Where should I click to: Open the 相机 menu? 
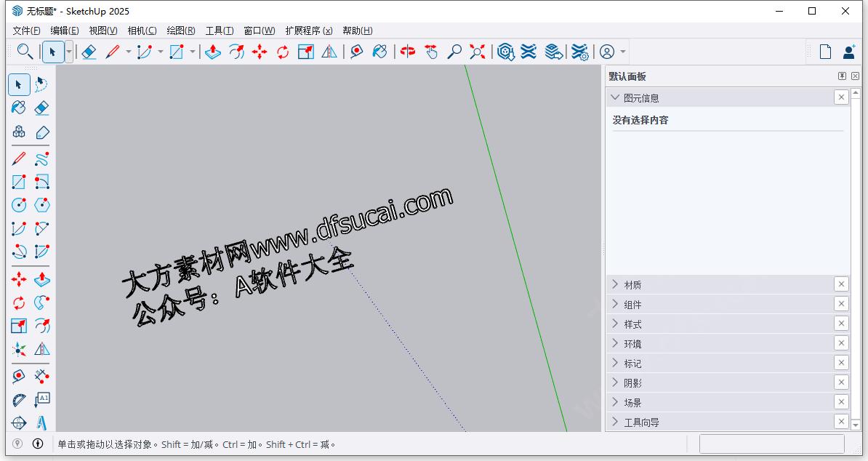142,31
